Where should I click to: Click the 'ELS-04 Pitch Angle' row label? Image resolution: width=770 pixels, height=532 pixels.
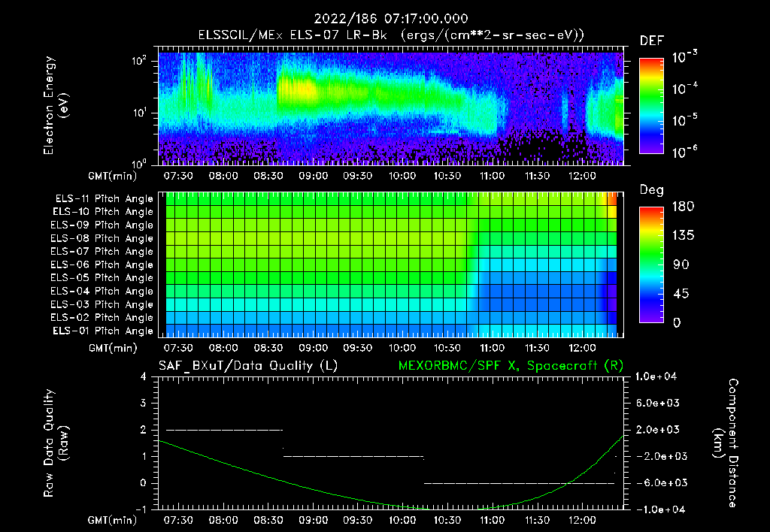(x=102, y=291)
